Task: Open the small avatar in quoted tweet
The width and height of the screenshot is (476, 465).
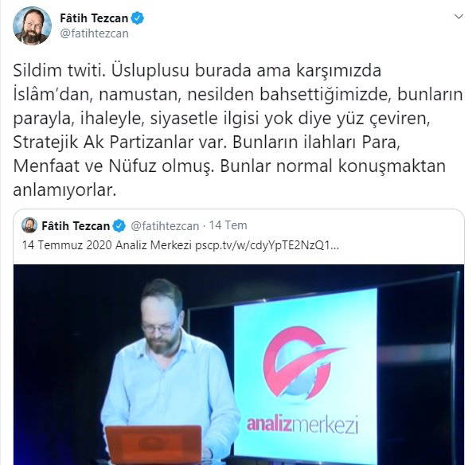Action: [29, 225]
